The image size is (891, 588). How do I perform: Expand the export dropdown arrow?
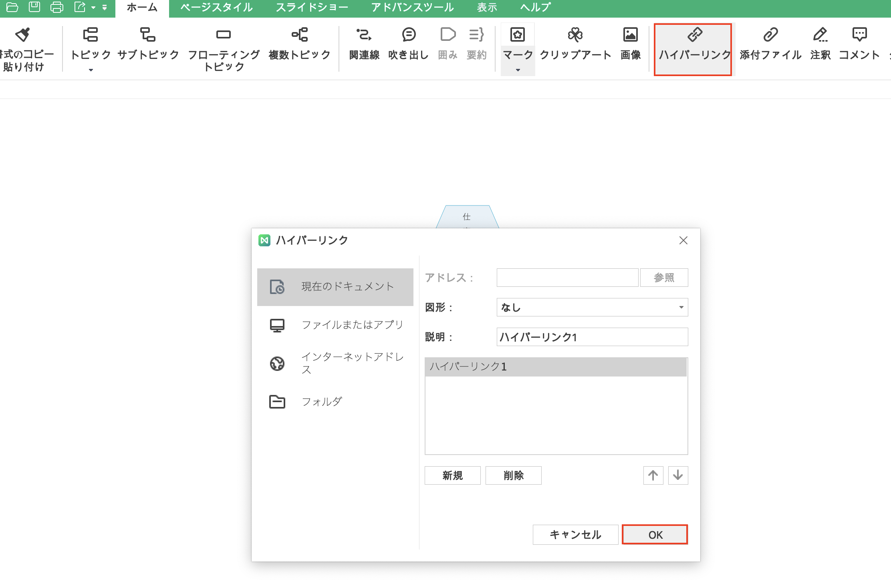point(93,8)
